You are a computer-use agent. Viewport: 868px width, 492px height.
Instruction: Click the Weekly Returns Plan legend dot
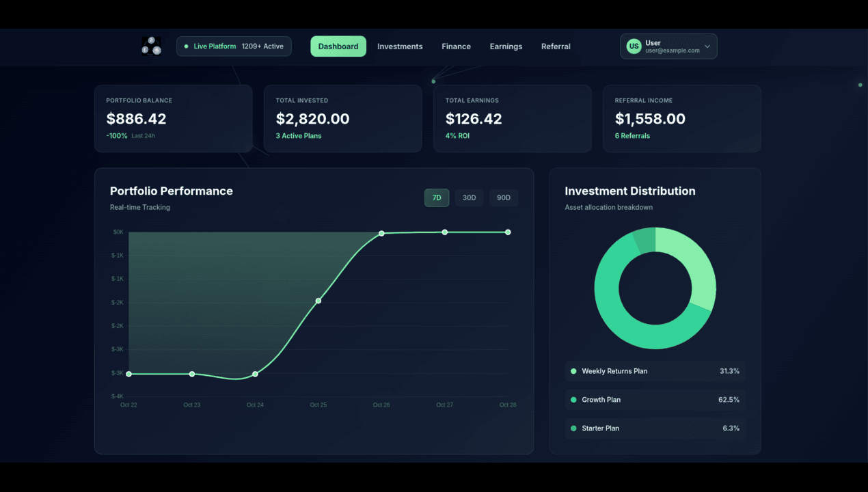[x=573, y=371]
